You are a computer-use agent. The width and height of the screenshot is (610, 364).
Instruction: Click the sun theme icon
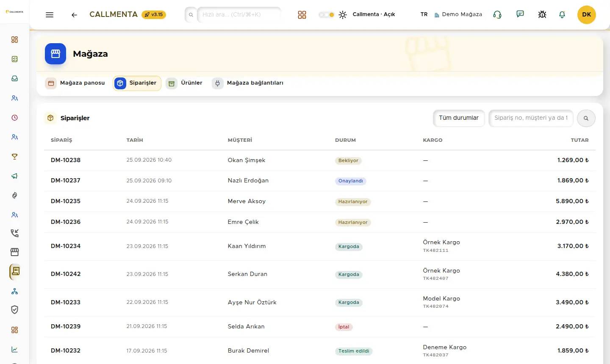[343, 15]
